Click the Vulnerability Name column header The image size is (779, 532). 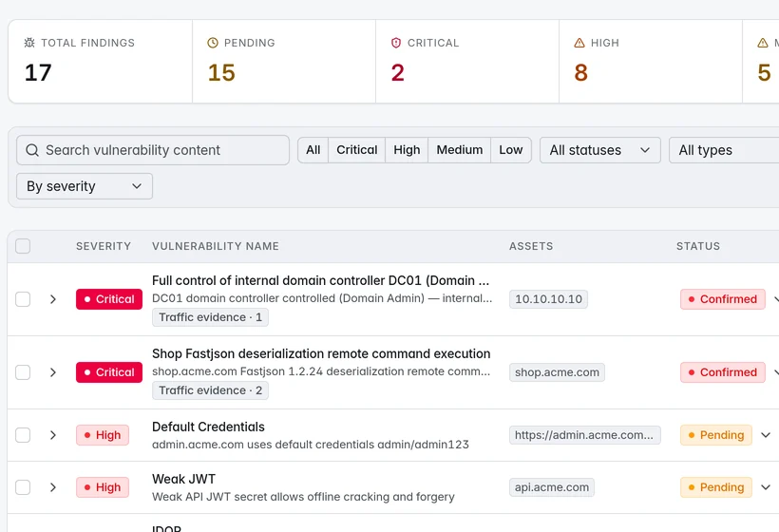click(216, 246)
